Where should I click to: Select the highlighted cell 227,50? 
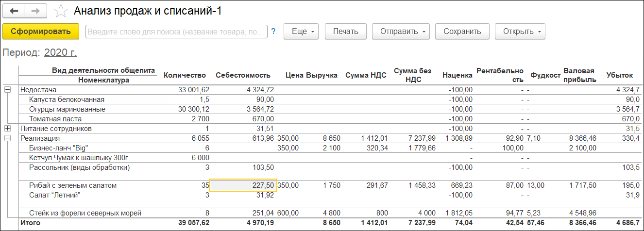point(243,185)
